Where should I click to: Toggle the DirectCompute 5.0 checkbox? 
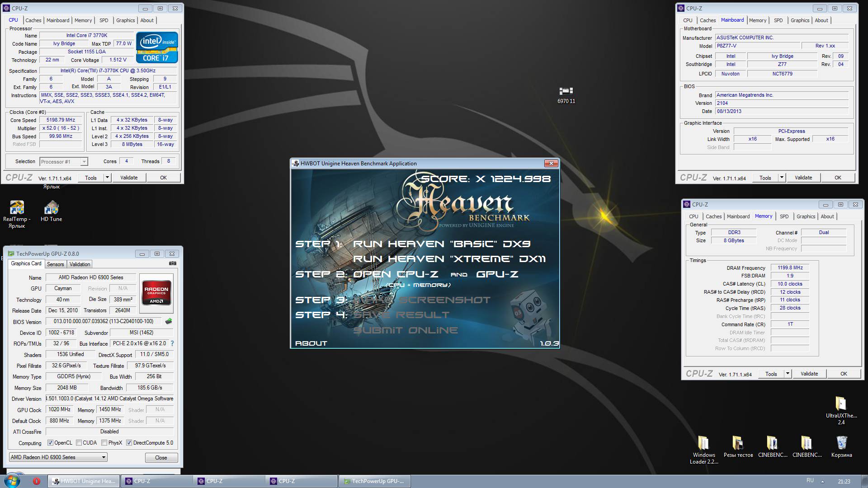click(129, 443)
